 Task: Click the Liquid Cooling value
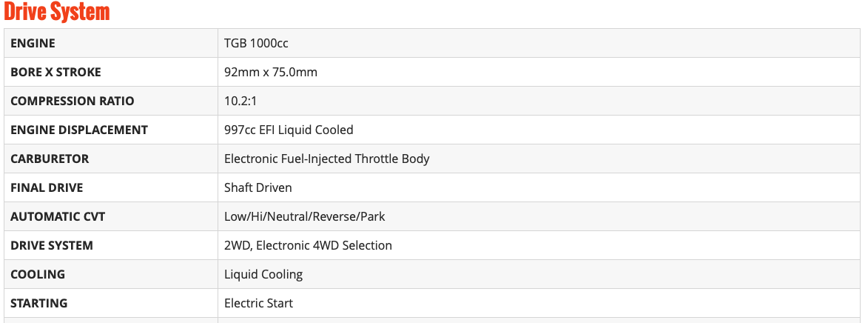click(263, 274)
